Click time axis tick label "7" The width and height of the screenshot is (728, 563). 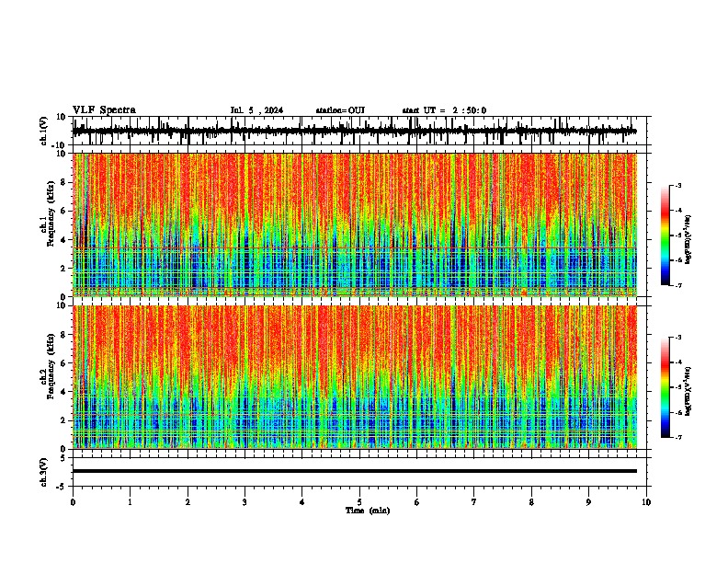[474, 502]
